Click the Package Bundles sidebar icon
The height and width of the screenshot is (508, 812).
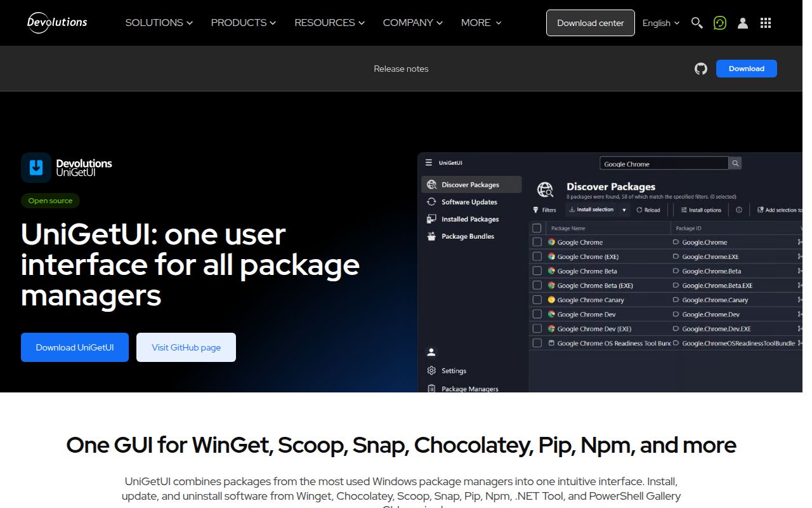tap(432, 236)
